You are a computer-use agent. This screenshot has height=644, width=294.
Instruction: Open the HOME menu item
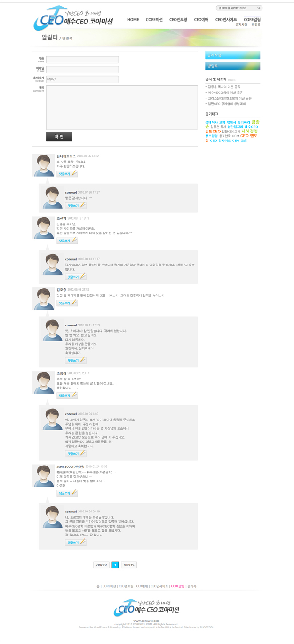tap(133, 20)
